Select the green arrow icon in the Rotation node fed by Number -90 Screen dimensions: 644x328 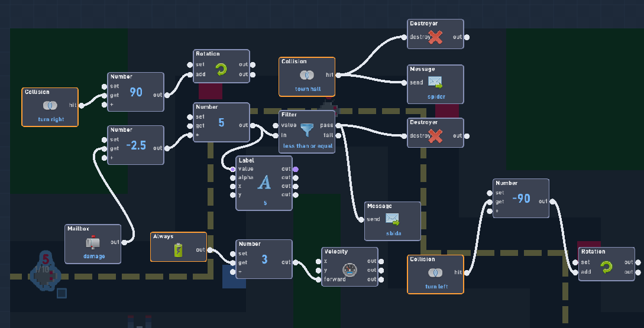(606, 267)
